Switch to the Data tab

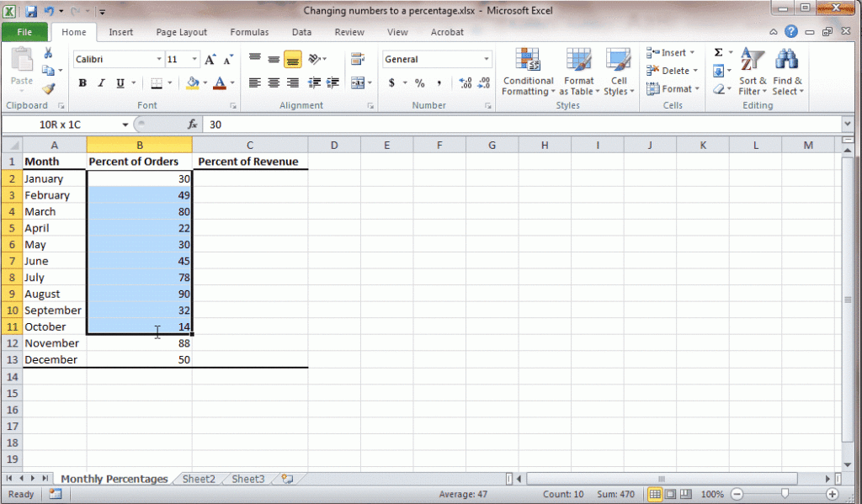[301, 32]
